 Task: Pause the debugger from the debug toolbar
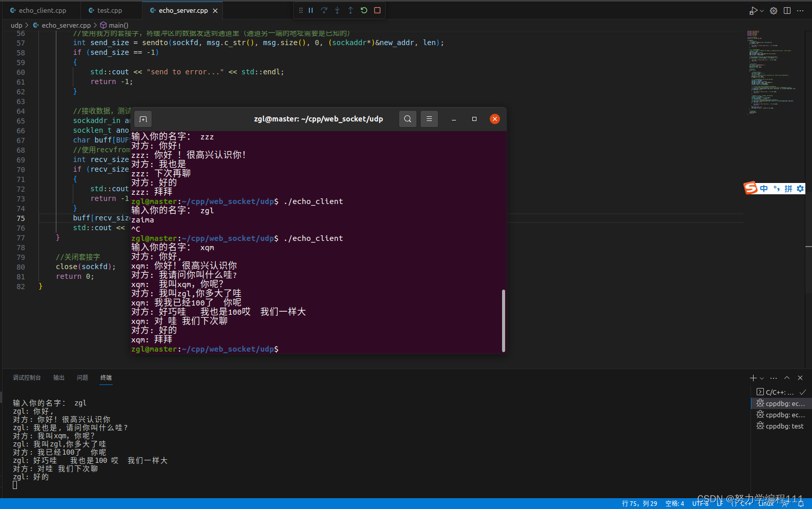click(310, 10)
